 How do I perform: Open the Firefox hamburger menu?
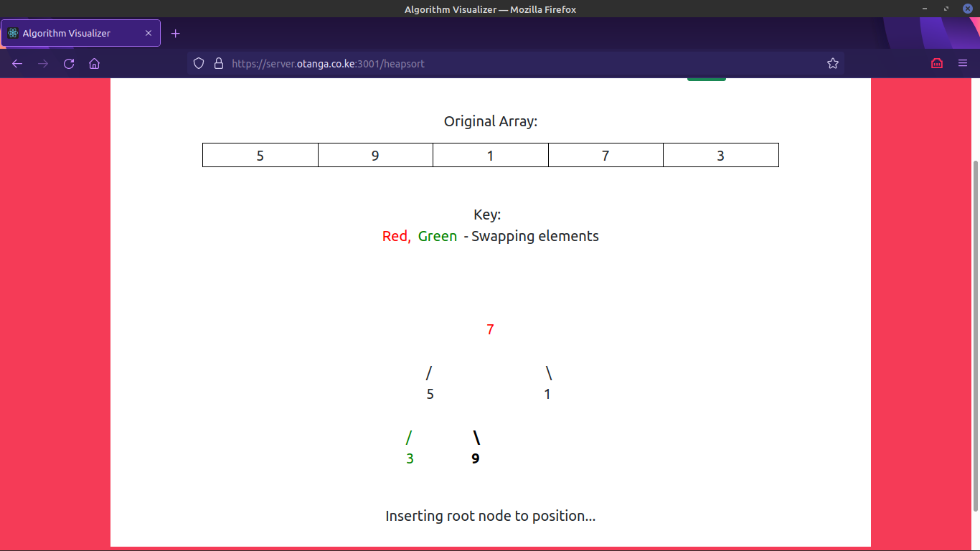(x=963, y=63)
